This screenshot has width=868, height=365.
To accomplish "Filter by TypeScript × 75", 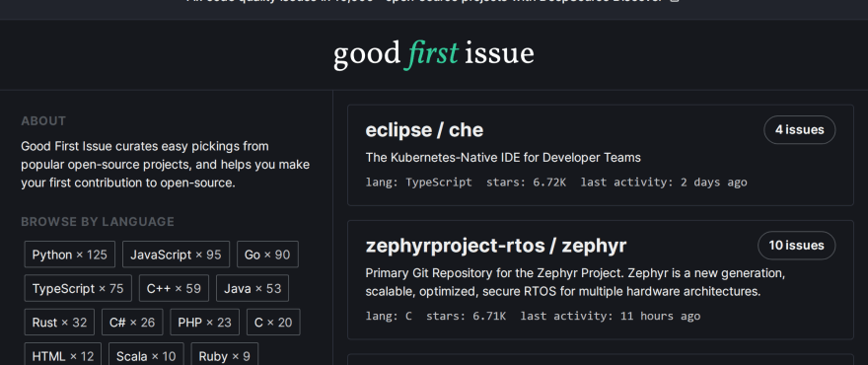I will 78,289.
